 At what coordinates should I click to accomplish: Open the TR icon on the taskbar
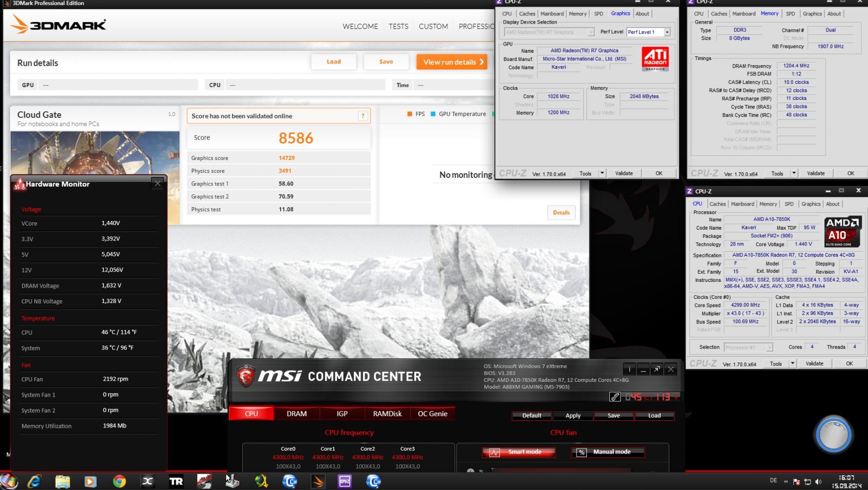point(176,481)
